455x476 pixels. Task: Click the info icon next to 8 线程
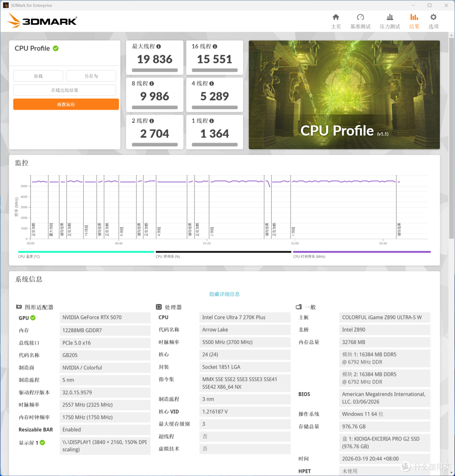coord(152,83)
